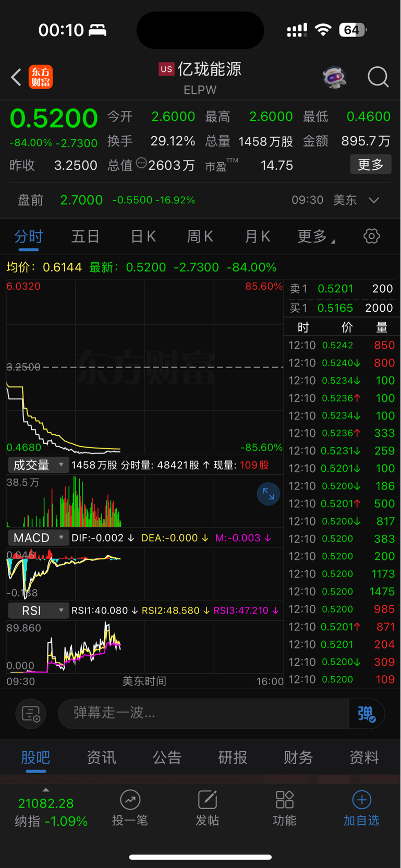This screenshot has height=868, width=401.
Task: Open the orange 东方财富 logo
Action: [x=41, y=77]
